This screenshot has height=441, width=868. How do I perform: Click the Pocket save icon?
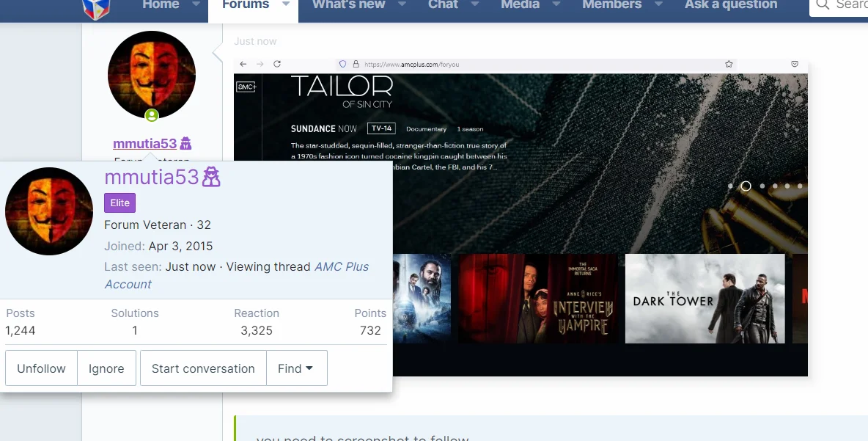795,65
